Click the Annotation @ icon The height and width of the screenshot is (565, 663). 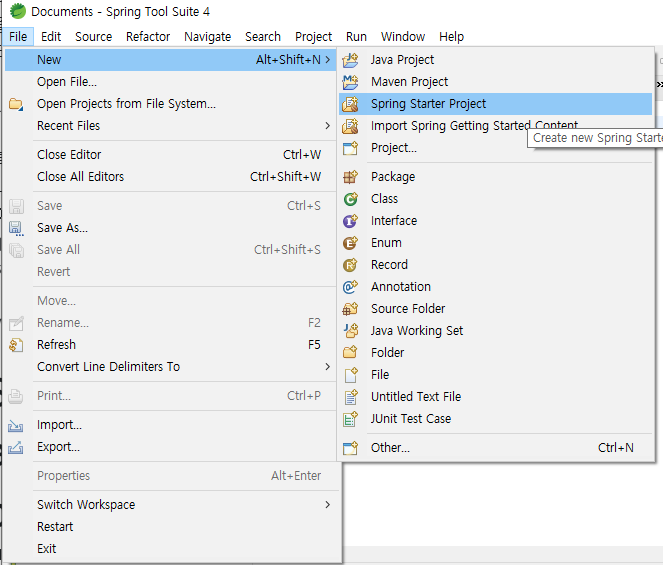[350, 287]
